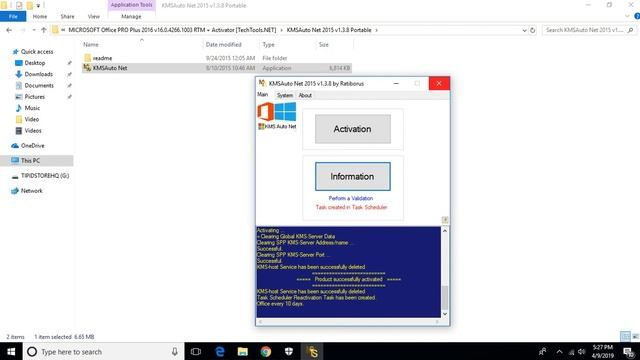Open Documents in the navigation pane
The width and height of the screenshot is (640, 360).
click(x=39, y=85)
